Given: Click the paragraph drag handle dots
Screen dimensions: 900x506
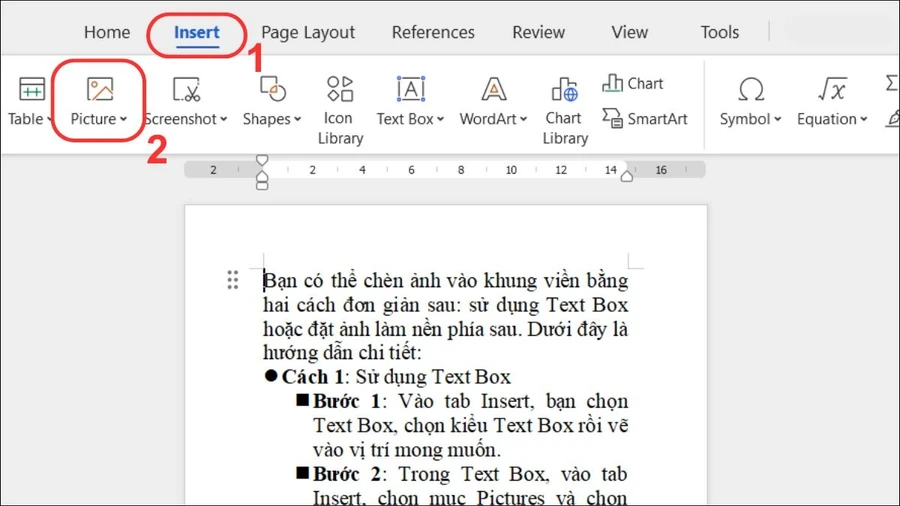Looking at the screenshot, I should [x=232, y=280].
